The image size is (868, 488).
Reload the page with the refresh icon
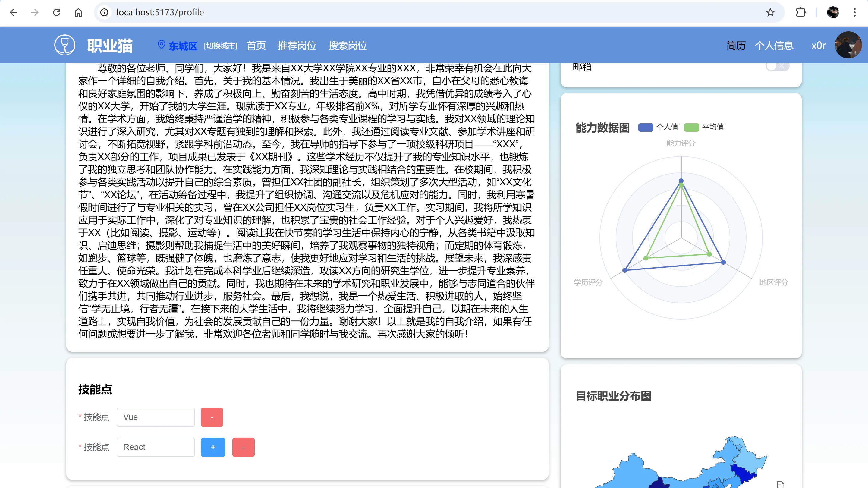(57, 12)
